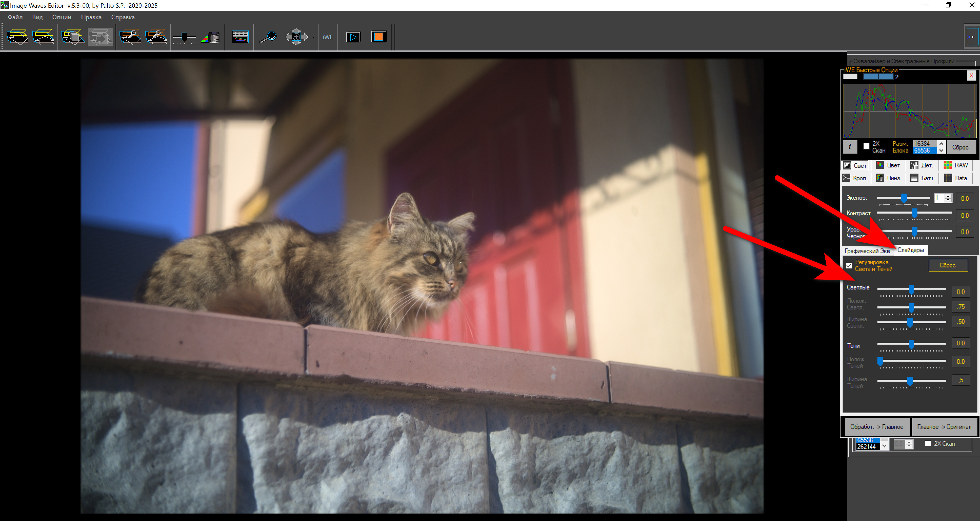This screenshot has height=521, width=980.
Task: Open the equalizer graph panel toolbar icon
Action: 240,37
